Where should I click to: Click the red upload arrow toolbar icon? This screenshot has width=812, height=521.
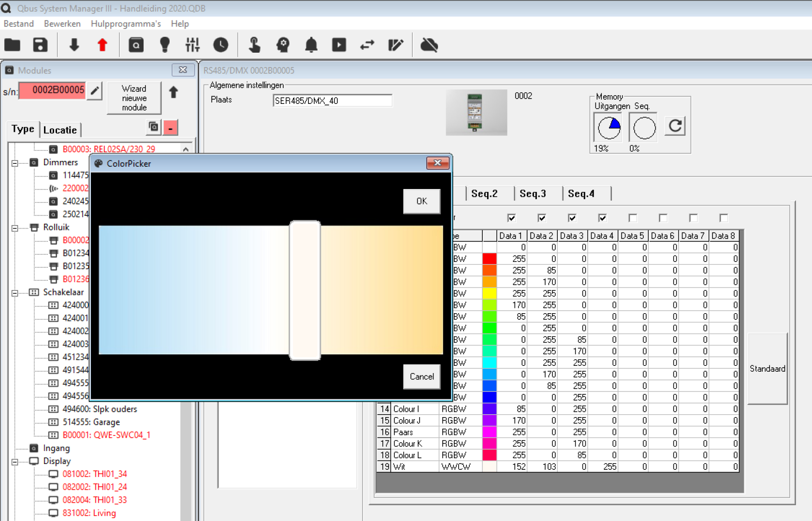102,45
